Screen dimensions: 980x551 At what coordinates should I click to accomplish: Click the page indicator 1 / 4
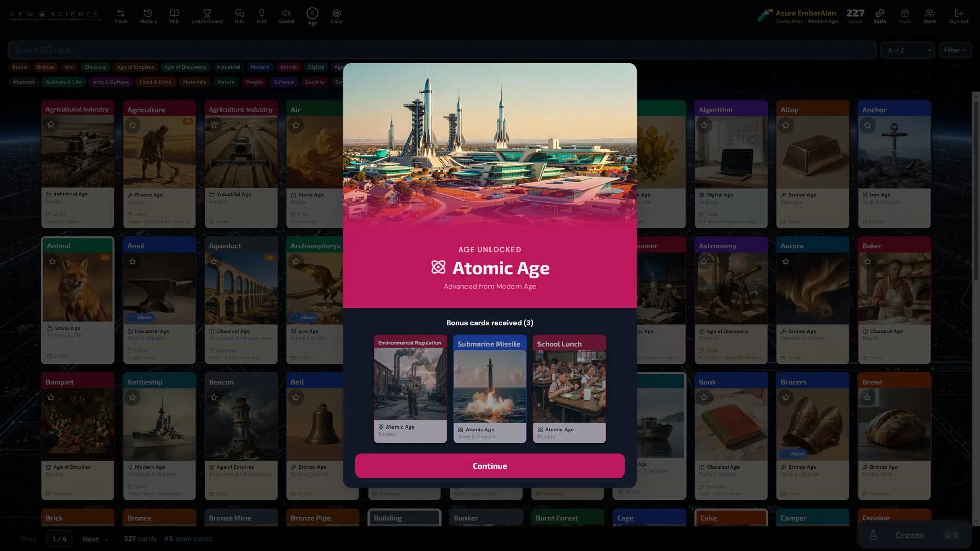pyautogui.click(x=59, y=539)
